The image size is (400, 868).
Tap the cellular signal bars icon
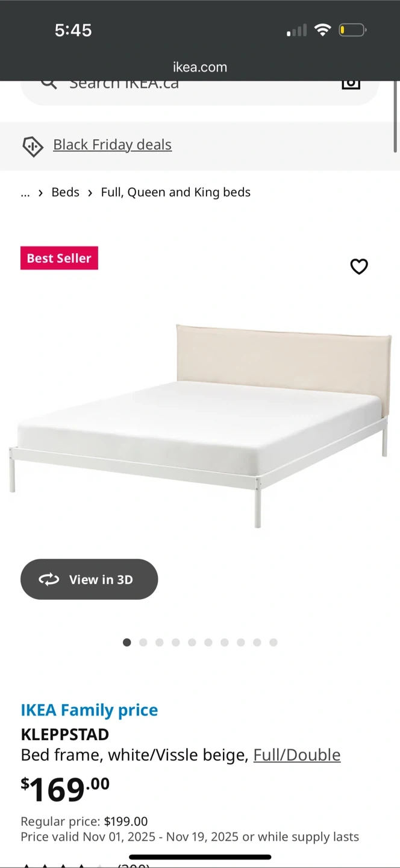(296, 30)
